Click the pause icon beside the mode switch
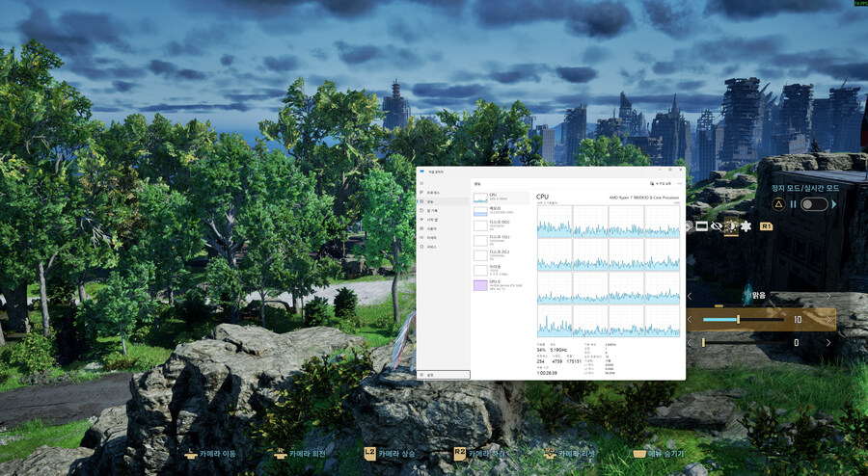Image resolution: width=868 pixels, height=476 pixels. [794, 204]
